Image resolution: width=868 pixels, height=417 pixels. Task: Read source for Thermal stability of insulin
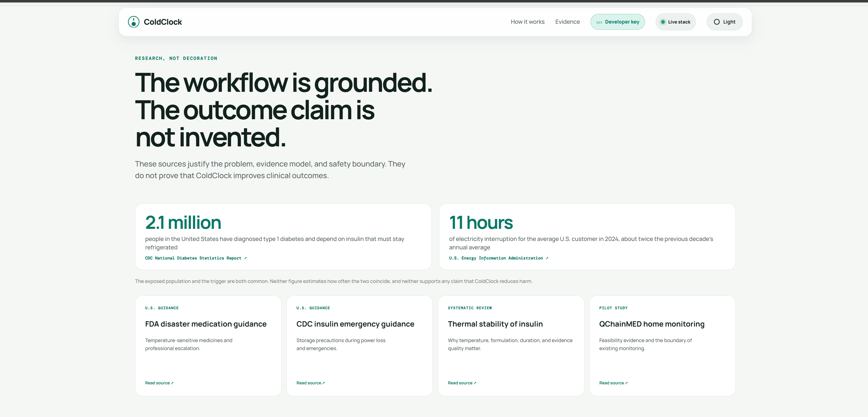[462, 383]
